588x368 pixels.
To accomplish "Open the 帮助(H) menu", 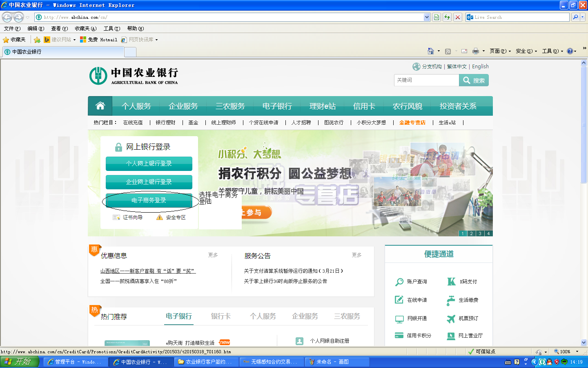I will 135,29.
